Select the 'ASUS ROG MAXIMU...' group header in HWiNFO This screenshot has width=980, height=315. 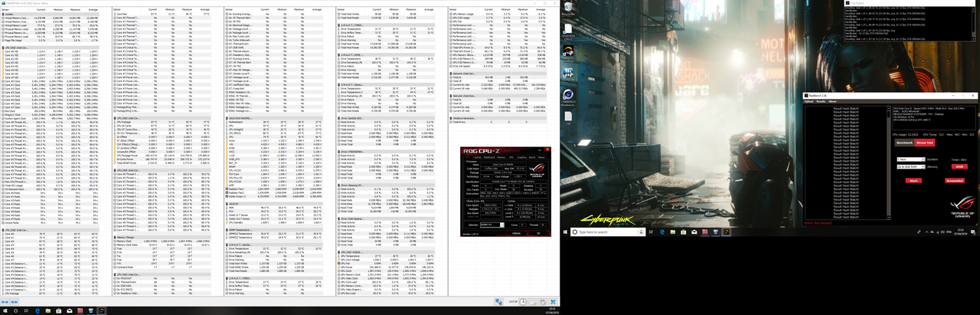pos(273,119)
